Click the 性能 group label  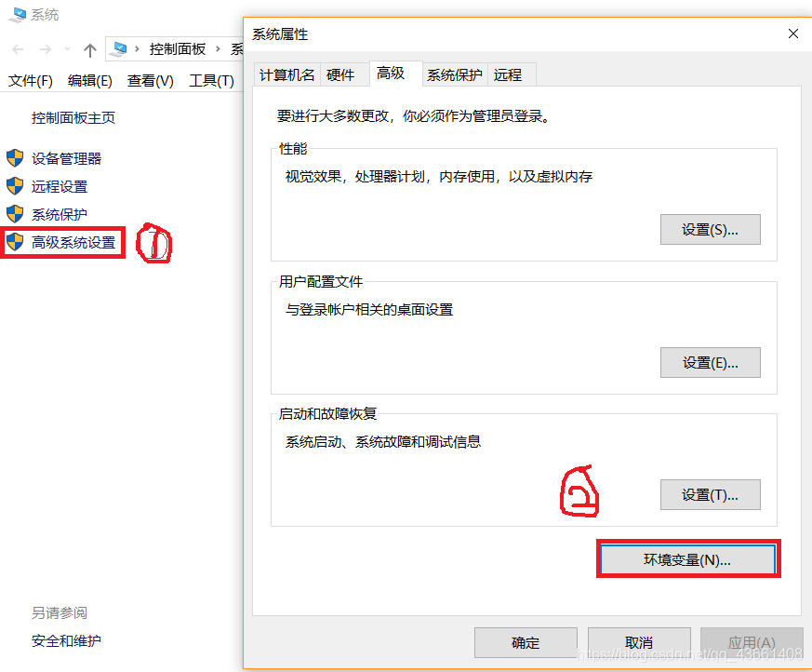293,149
